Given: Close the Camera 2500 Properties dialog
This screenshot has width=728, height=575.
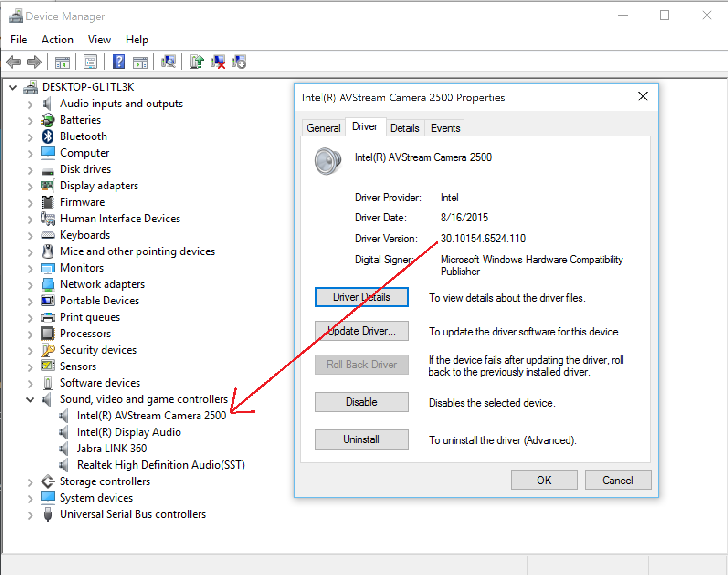Looking at the screenshot, I should pos(643,97).
